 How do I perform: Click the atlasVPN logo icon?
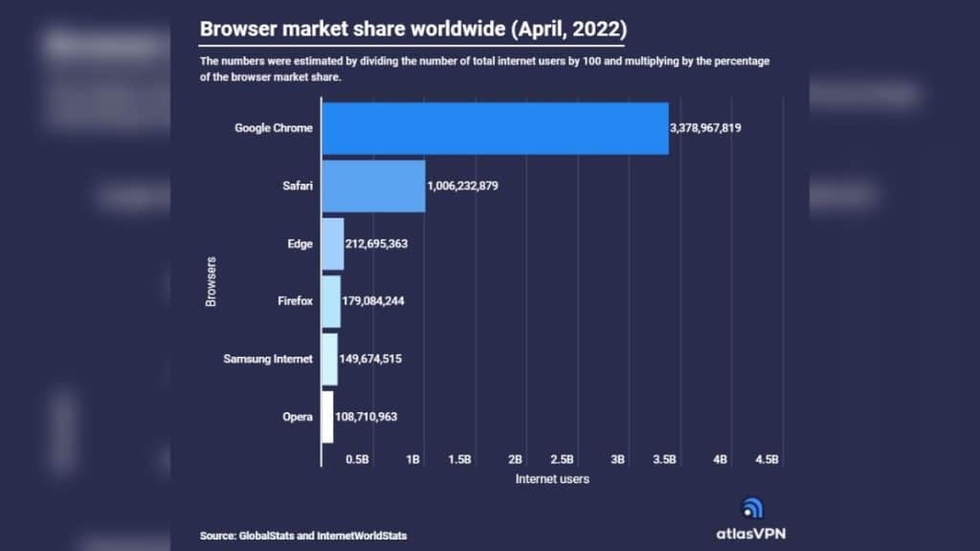coord(752,508)
